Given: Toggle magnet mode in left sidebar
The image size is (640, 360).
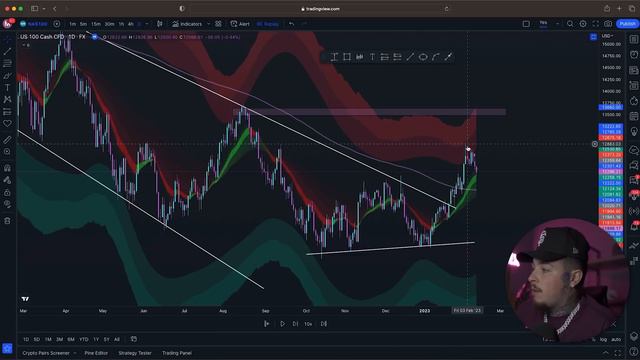Looking at the screenshot, I should point(7,168).
